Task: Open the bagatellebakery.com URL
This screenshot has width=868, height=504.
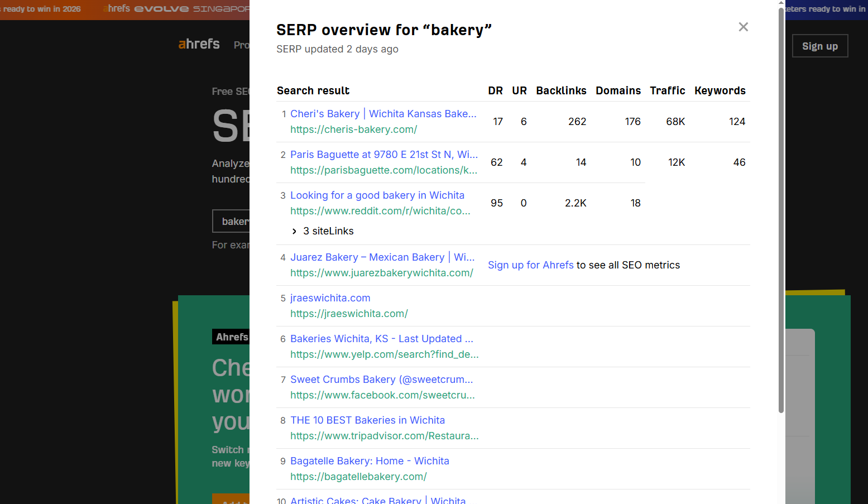Action: pos(358,477)
